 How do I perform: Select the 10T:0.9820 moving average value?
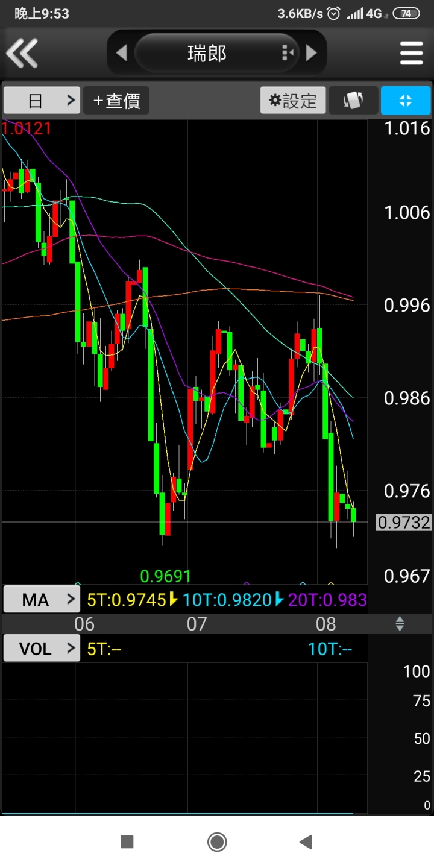(x=227, y=599)
